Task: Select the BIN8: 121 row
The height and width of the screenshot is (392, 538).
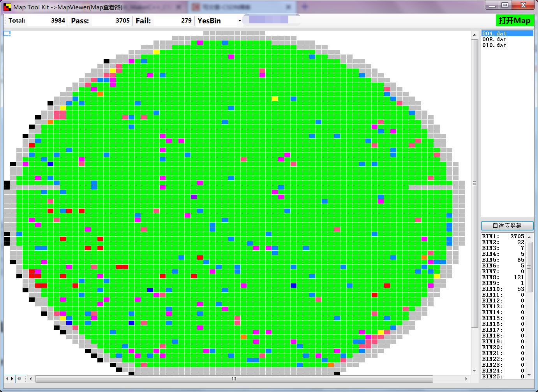Action: pos(503,277)
